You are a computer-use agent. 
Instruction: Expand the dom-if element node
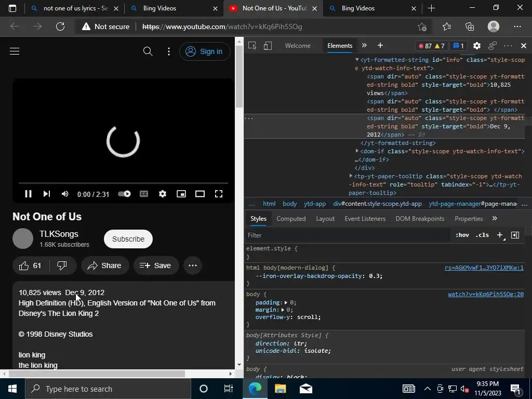point(357,151)
